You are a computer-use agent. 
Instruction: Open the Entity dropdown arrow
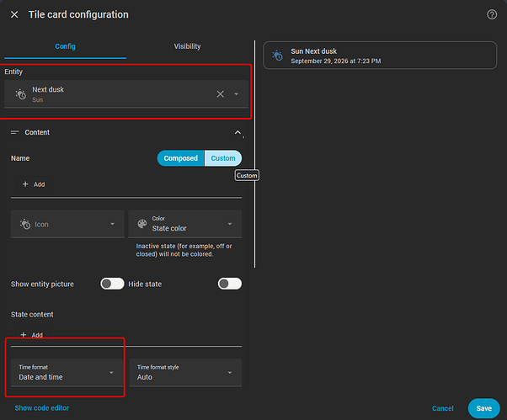point(237,94)
